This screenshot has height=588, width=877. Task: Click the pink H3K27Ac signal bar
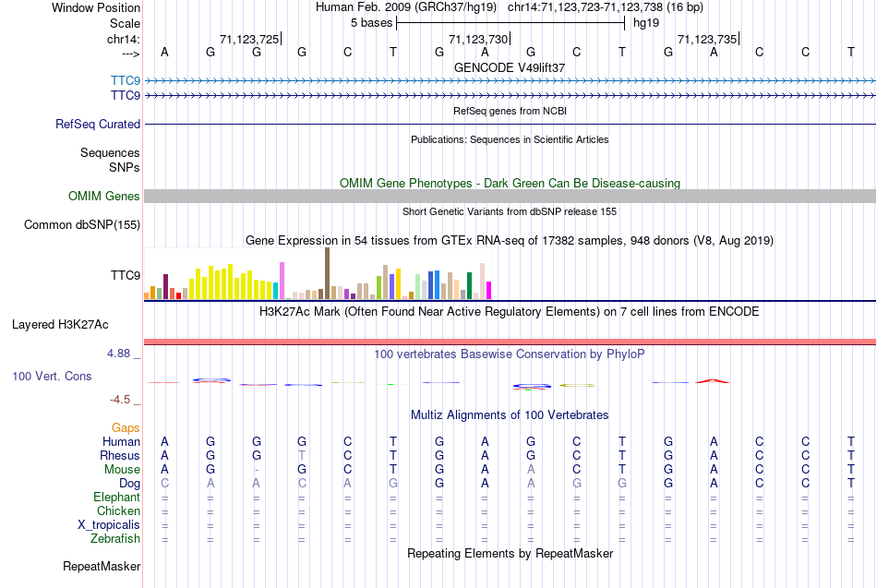click(510, 342)
